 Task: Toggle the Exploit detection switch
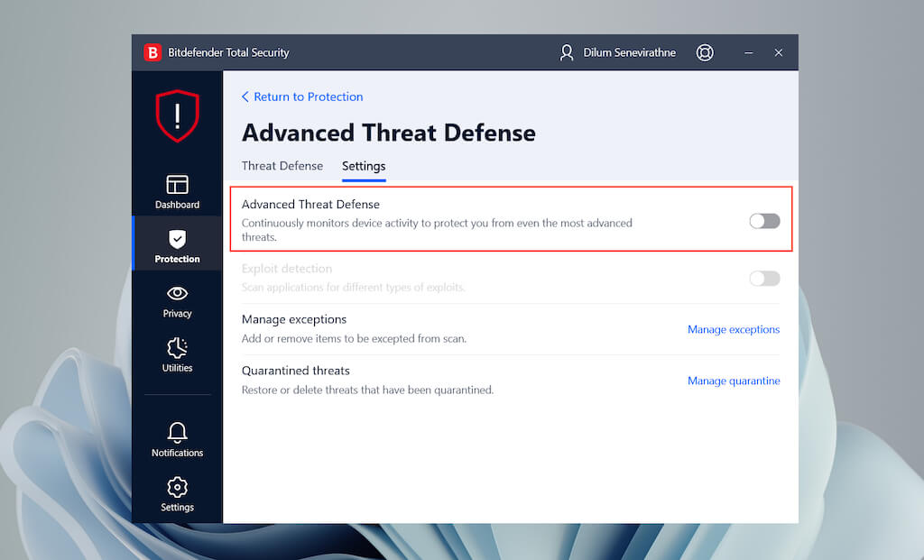point(764,278)
